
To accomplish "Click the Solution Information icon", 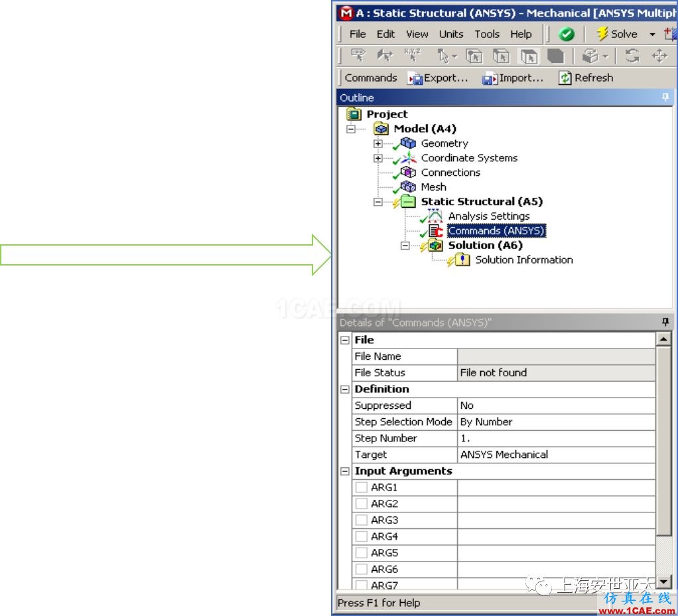I will point(462,260).
